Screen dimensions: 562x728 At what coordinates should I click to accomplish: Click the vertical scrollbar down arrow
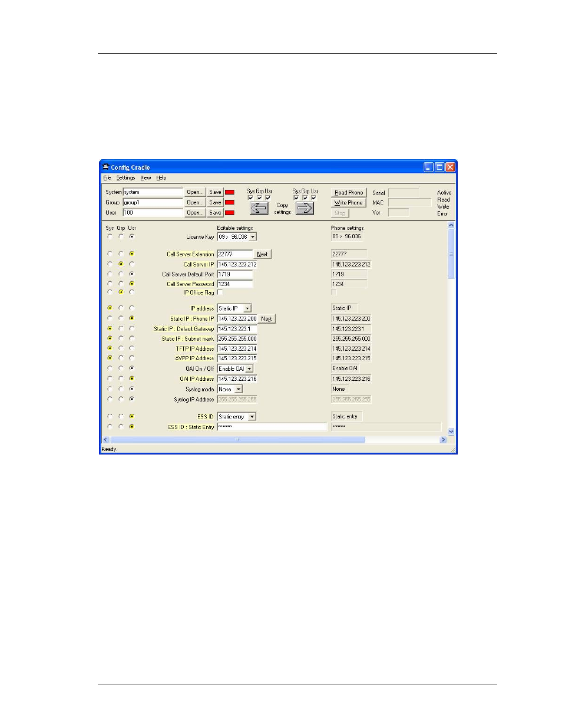click(451, 431)
